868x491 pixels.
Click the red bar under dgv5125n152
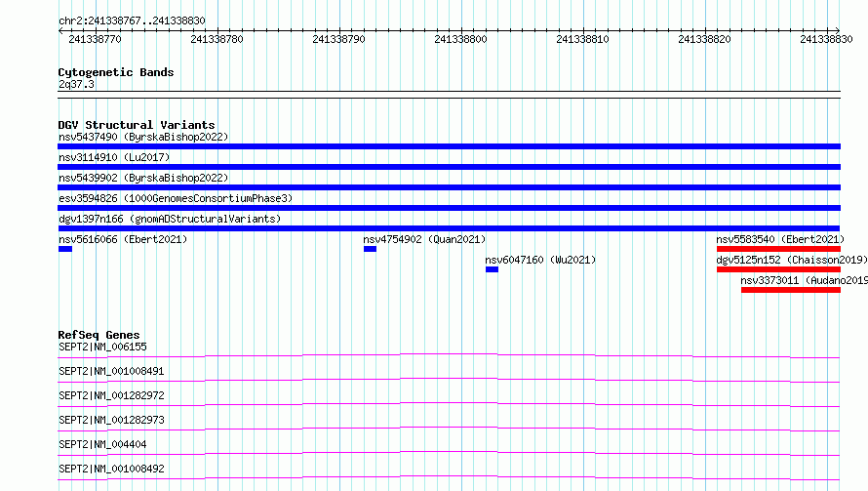[778, 269]
